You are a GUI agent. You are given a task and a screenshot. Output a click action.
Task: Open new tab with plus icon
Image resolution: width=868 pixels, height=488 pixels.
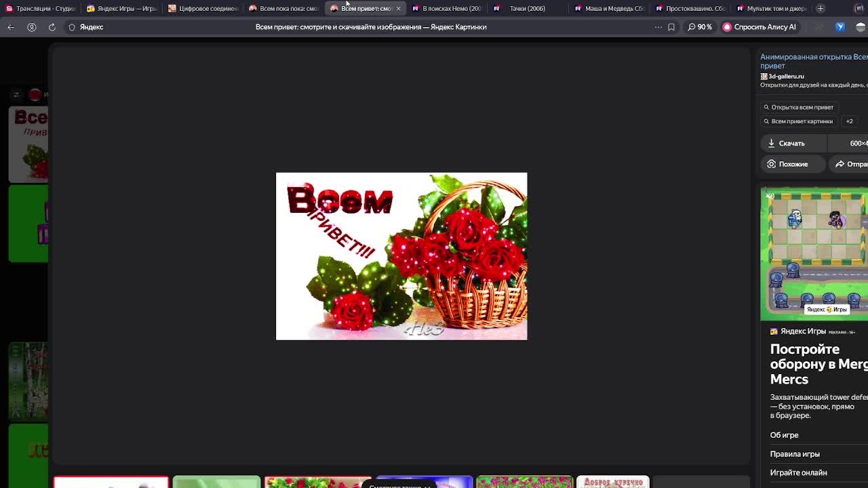(821, 8)
